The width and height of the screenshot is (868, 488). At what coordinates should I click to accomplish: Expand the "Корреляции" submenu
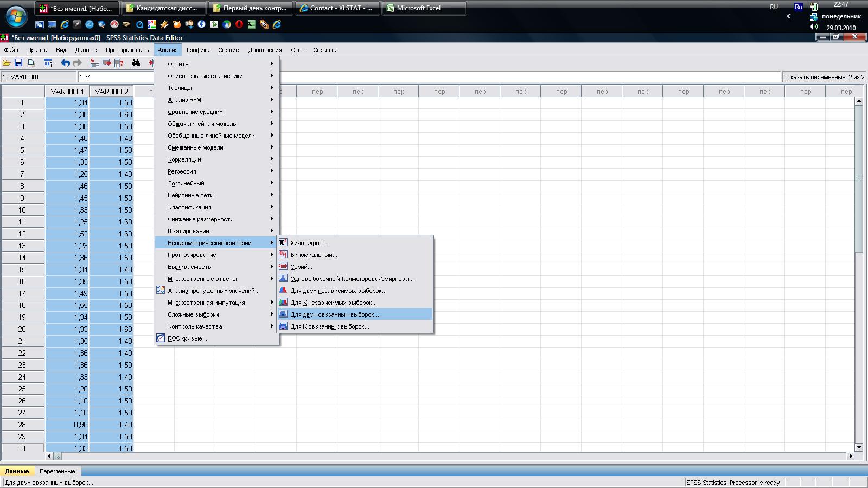click(x=184, y=159)
